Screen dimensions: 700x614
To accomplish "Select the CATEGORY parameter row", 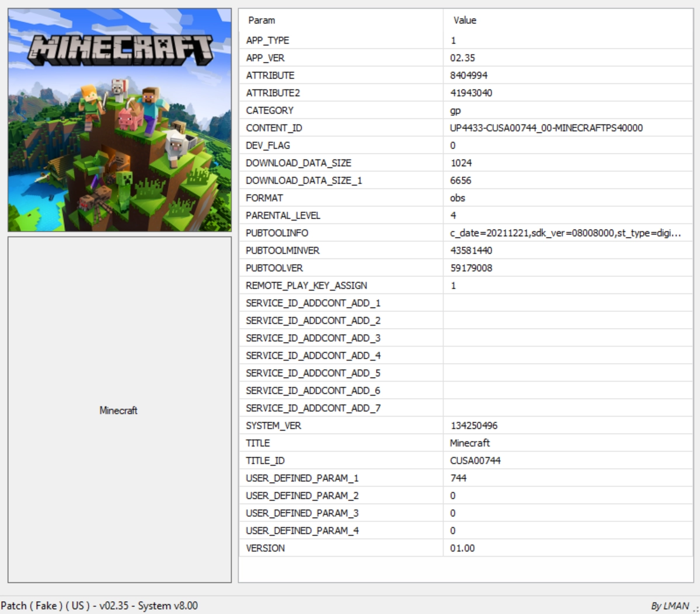I will (270, 110).
